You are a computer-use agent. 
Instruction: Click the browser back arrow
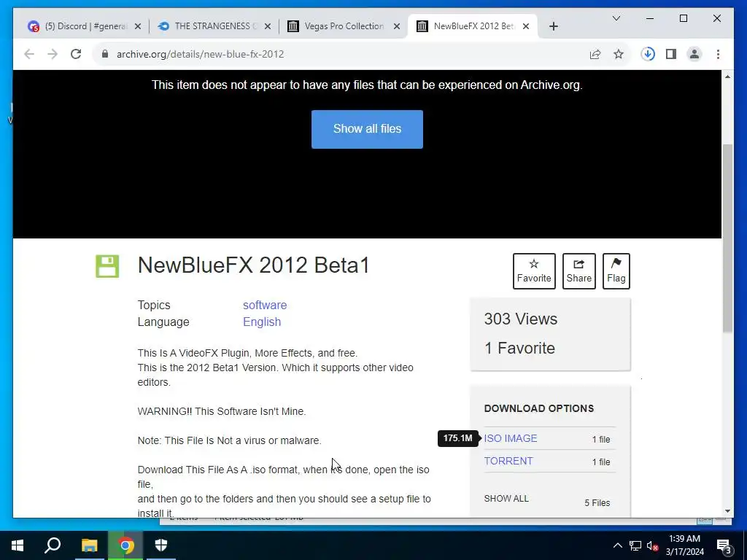29,54
